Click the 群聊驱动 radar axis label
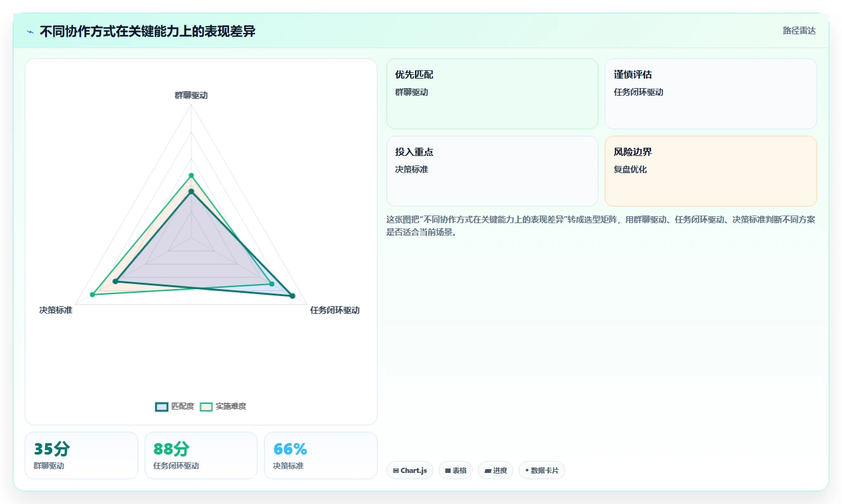 [191, 96]
